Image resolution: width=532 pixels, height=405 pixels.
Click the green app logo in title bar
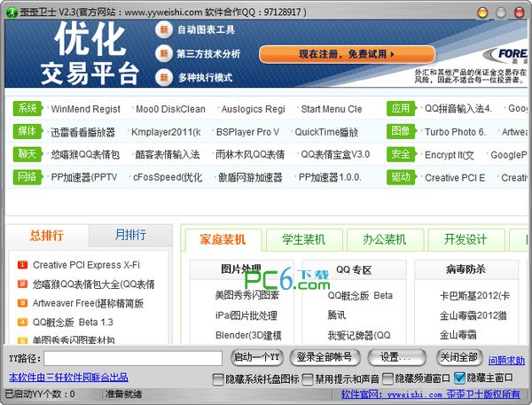[x=12, y=12]
